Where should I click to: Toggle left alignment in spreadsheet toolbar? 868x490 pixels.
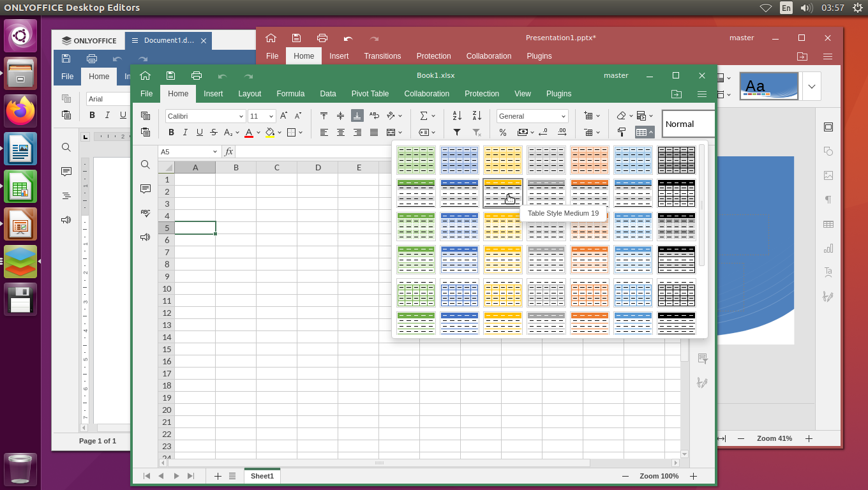click(x=324, y=133)
